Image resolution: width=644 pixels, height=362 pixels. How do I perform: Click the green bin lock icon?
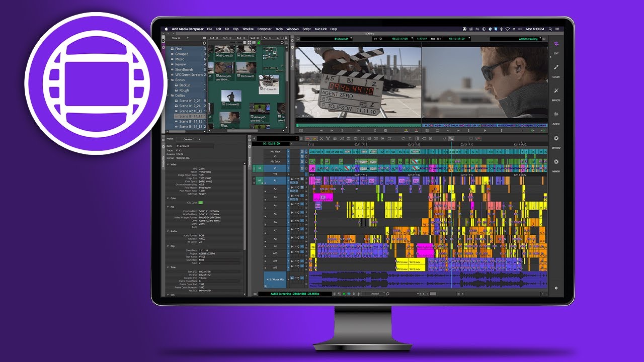(x=258, y=42)
